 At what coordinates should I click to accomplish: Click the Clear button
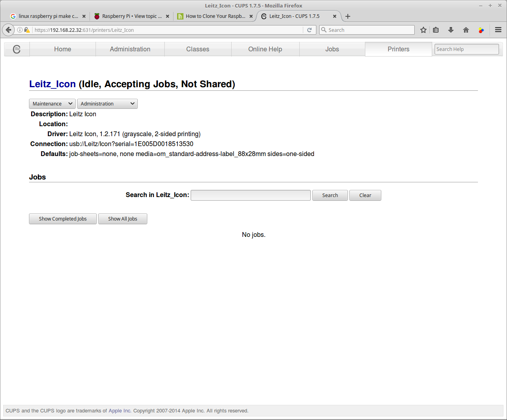click(365, 195)
